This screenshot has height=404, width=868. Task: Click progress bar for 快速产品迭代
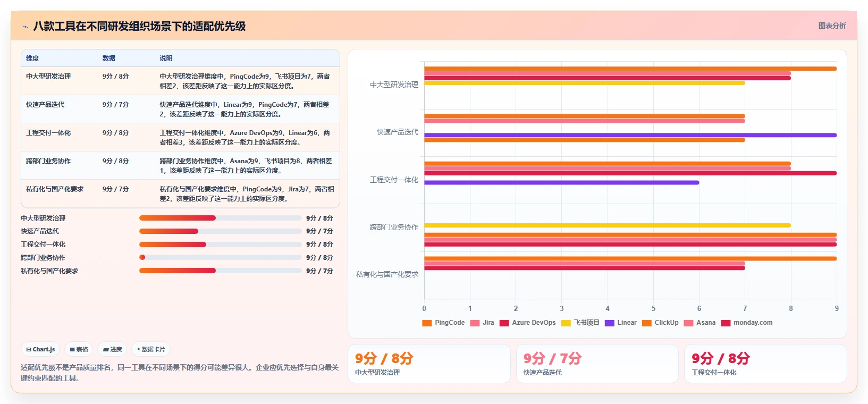221,231
